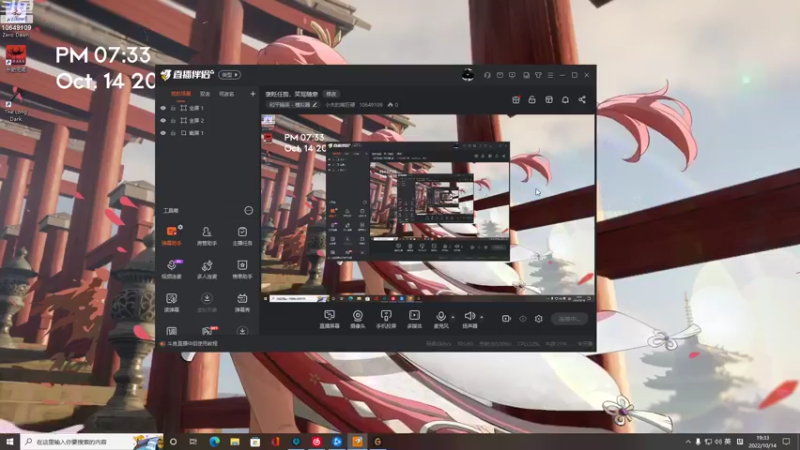Open the Douyu tutorial link at bottom left
Screen dimensions: 800x450
190,343
